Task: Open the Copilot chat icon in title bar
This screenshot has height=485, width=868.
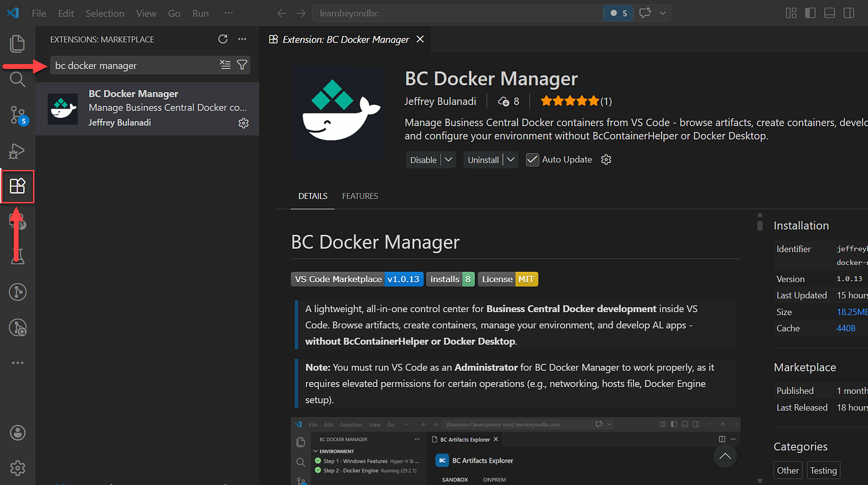Action: coord(645,13)
